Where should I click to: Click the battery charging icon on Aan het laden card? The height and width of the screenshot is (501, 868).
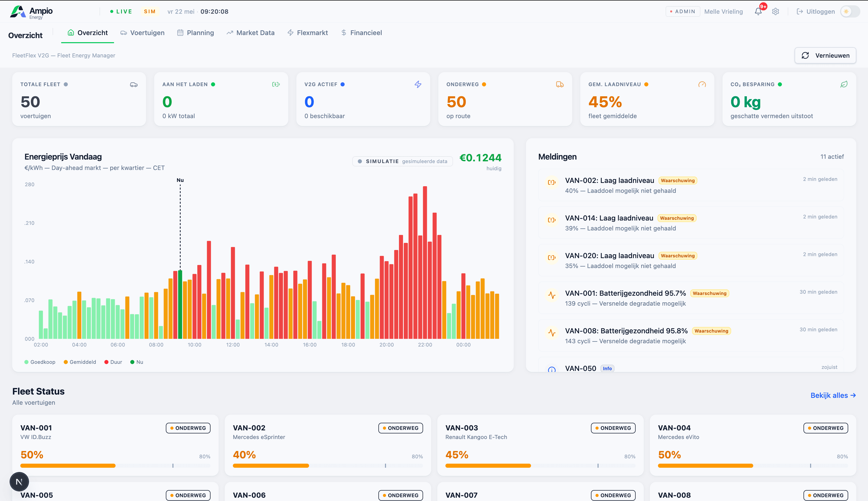(x=276, y=84)
